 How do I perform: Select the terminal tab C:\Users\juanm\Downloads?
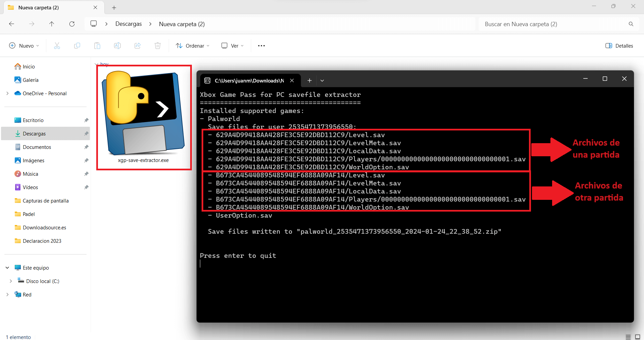(250, 80)
